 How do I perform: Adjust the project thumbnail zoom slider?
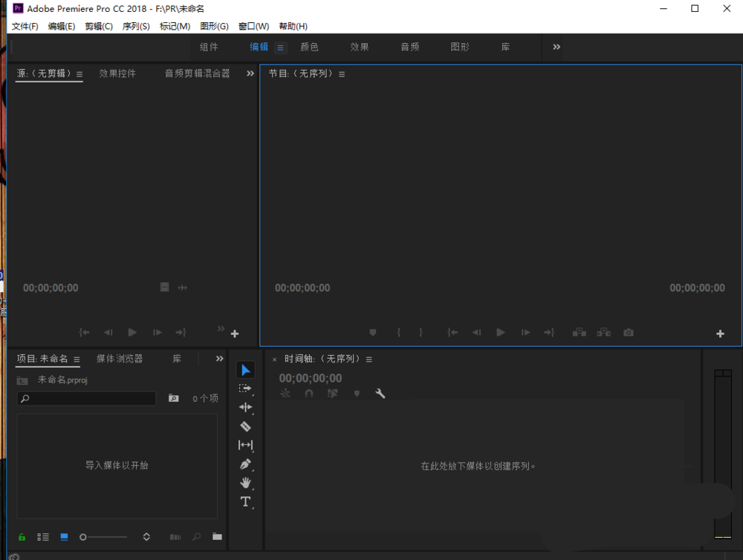pyautogui.click(x=103, y=537)
